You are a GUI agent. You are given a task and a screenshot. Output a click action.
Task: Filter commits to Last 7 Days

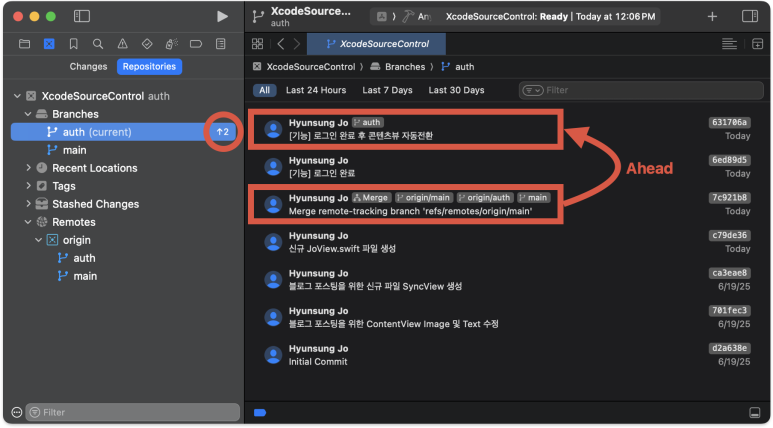387,90
